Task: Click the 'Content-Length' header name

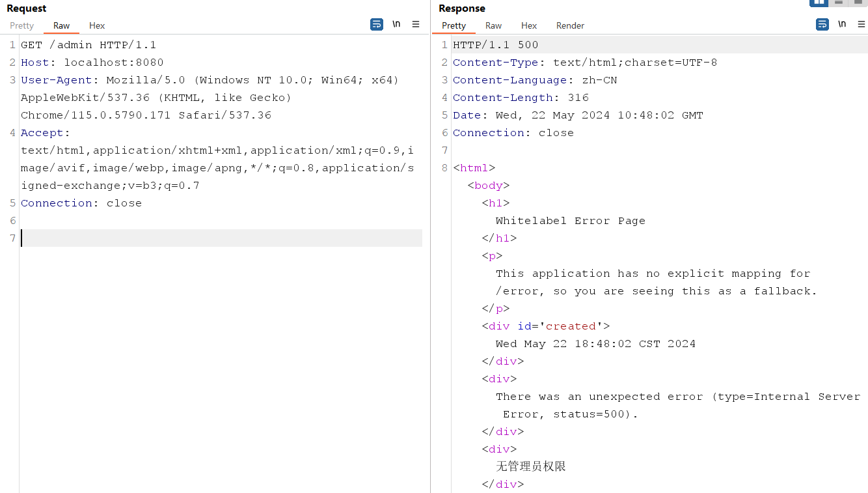Action: 503,98
